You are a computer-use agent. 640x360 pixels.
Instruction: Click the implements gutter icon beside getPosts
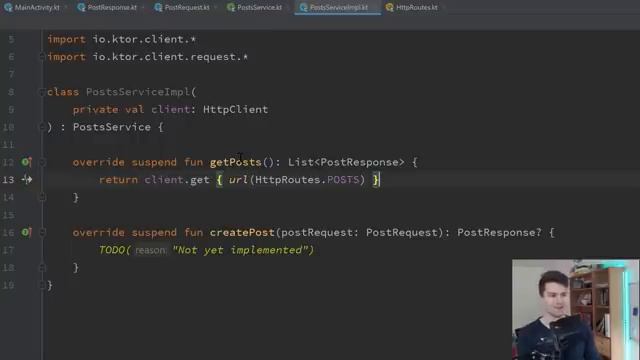27,162
